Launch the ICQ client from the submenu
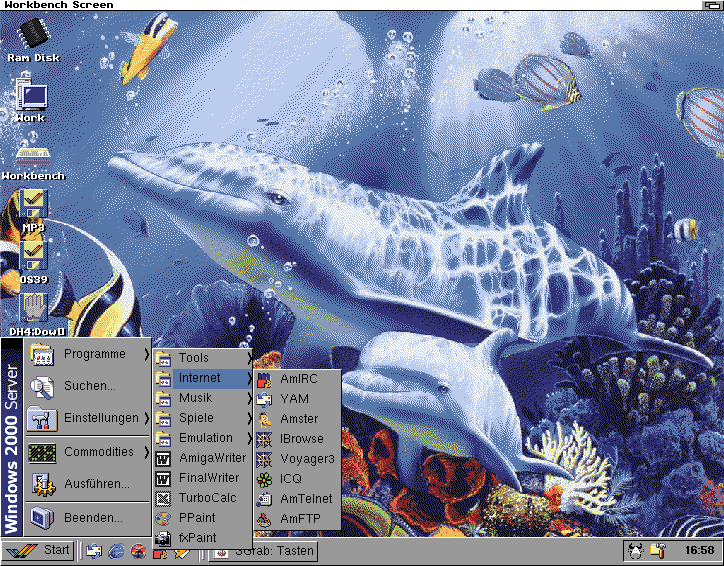This screenshot has width=724, height=566. click(x=290, y=479)
